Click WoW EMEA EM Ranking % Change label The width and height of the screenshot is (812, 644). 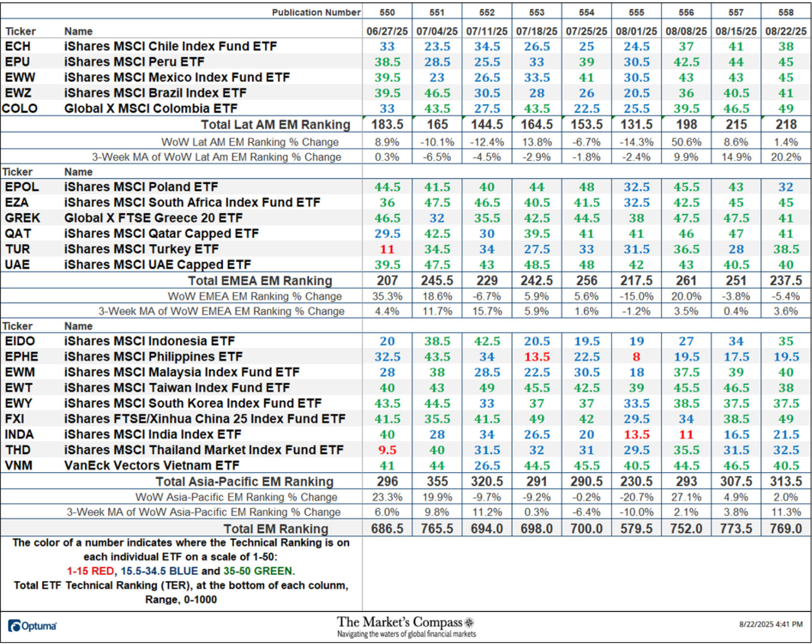click(x=255, y=296)
